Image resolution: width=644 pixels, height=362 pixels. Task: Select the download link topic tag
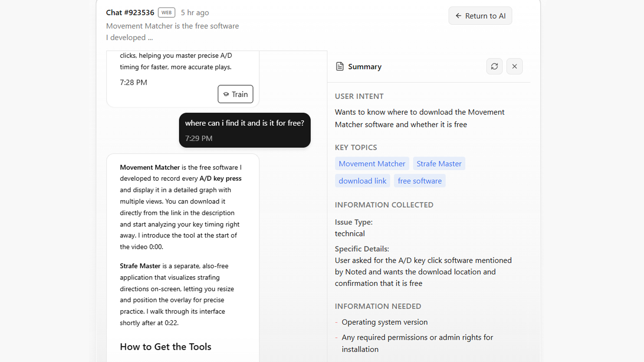[362, 181]
